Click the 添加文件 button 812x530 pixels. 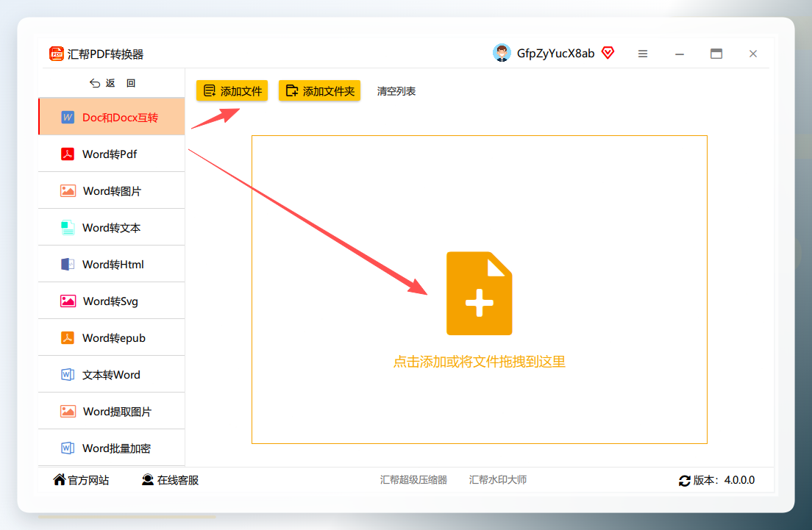pyautogui.click(x=232, y=91)
